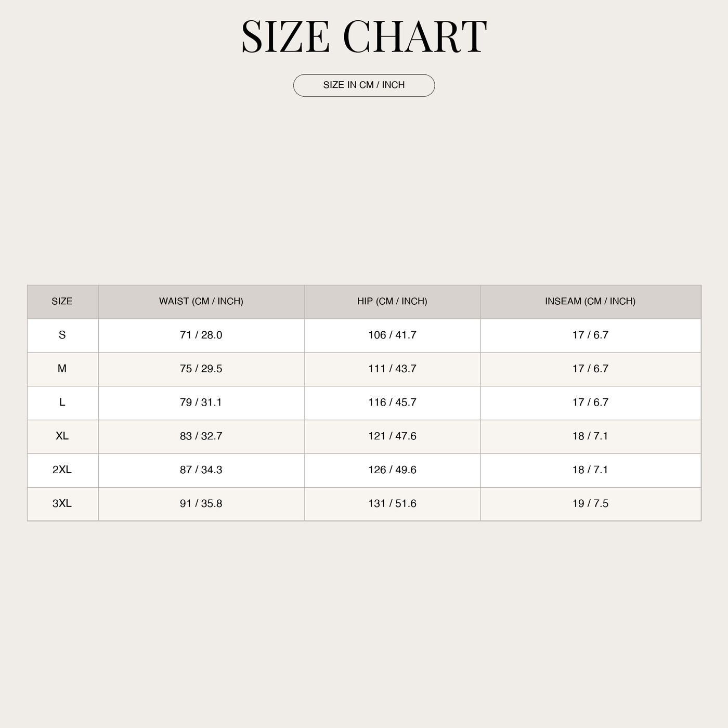Select the hip cell 111 / 43.7

[392, 369]
